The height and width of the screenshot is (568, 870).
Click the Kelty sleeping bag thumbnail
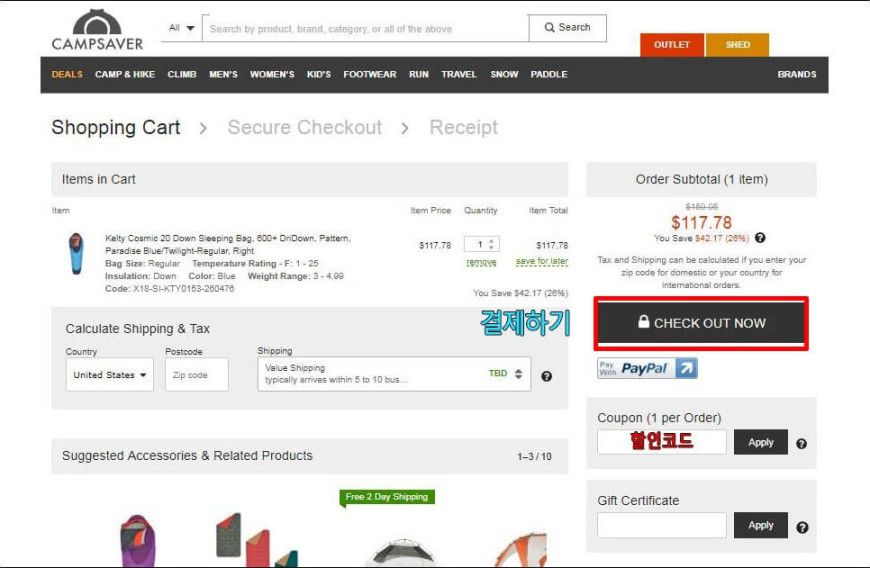[77, 253]
